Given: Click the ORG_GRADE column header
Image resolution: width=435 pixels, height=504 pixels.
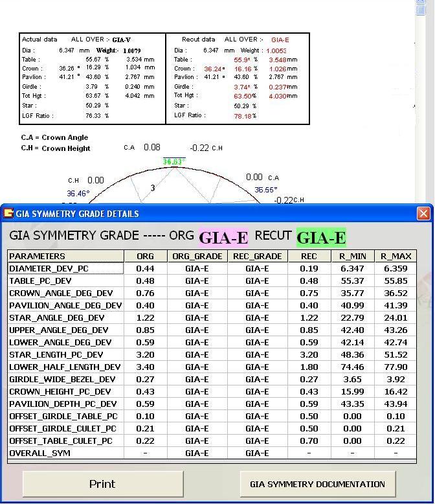Looking at the screenshot, I should click(x=197, y=256).
